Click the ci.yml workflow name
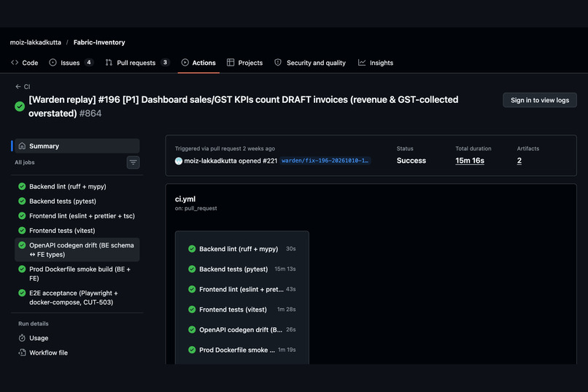The image size is (588, 392). point(185,199)
